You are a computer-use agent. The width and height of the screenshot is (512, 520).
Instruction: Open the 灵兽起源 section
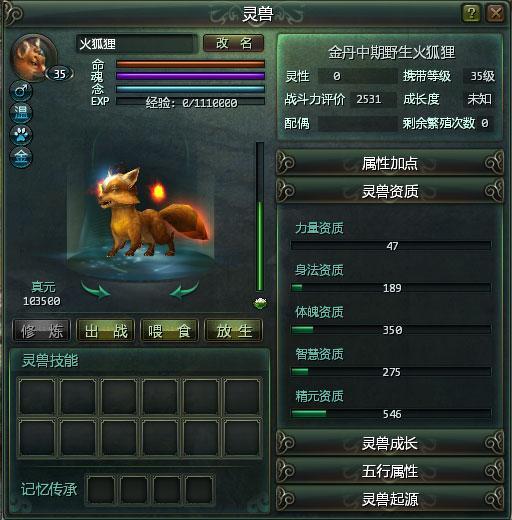click(x=390, y=499)
